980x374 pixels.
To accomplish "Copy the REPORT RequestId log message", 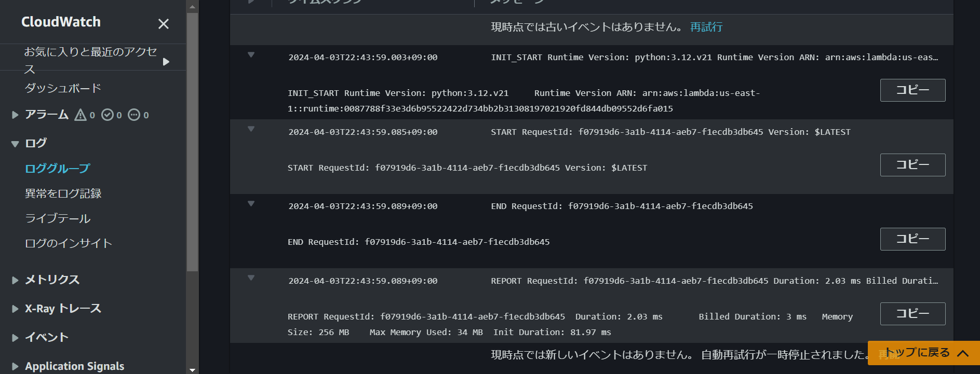I will [912, 314].
